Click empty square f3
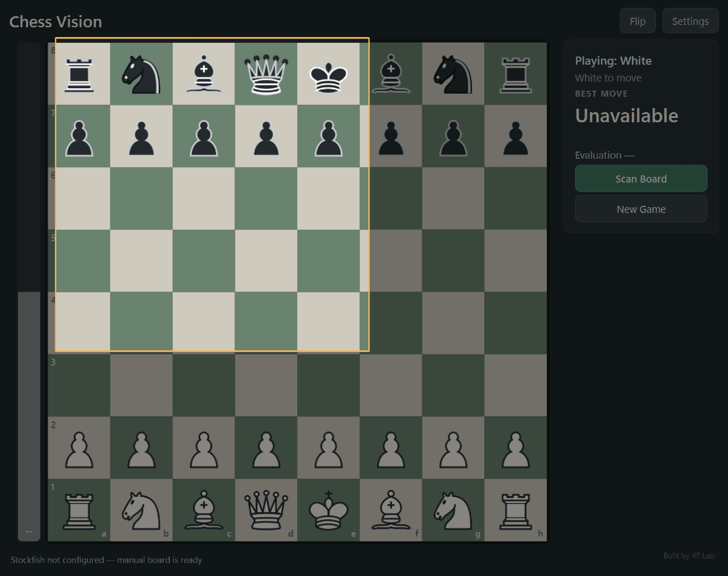The width and height of the screenshot is (728, 576). pyautogui.click(x=391, y=385)
